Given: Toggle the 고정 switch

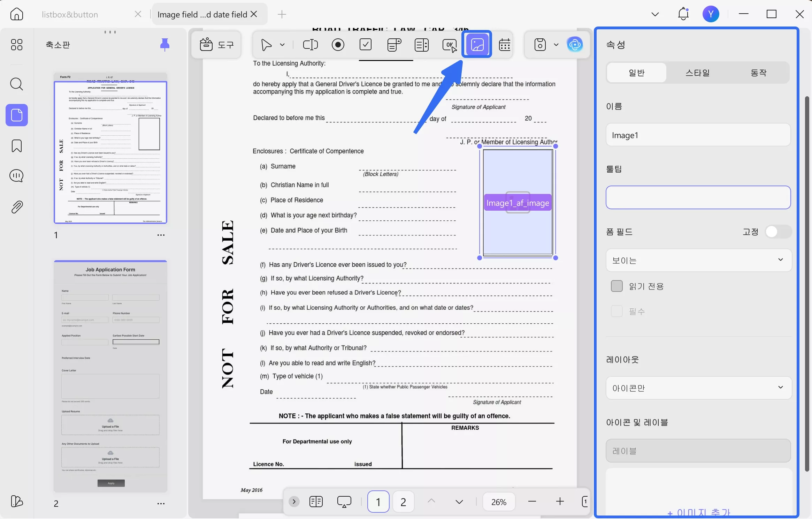Looking at the screenshot, I should (x=778, y=232).
